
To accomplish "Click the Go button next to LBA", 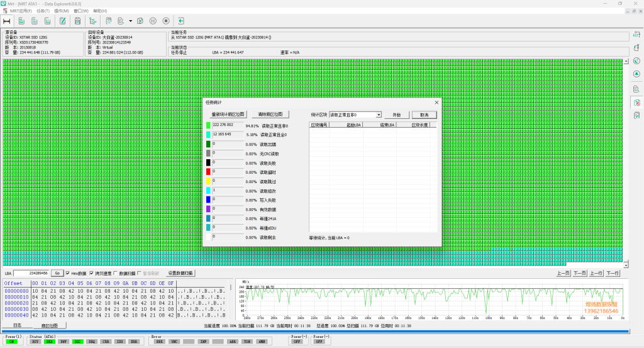I will [x=57, y=273].
